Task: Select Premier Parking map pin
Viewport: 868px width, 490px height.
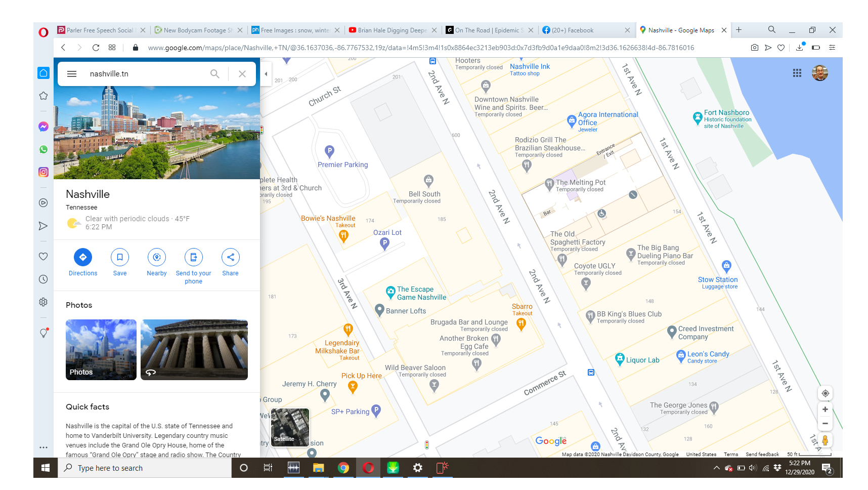Action: tap(330, 151)
